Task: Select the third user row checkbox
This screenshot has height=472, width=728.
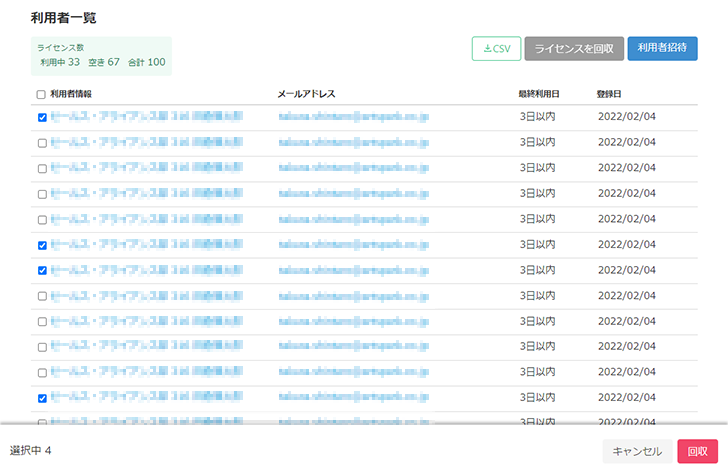Action: (x=41, y=168)
